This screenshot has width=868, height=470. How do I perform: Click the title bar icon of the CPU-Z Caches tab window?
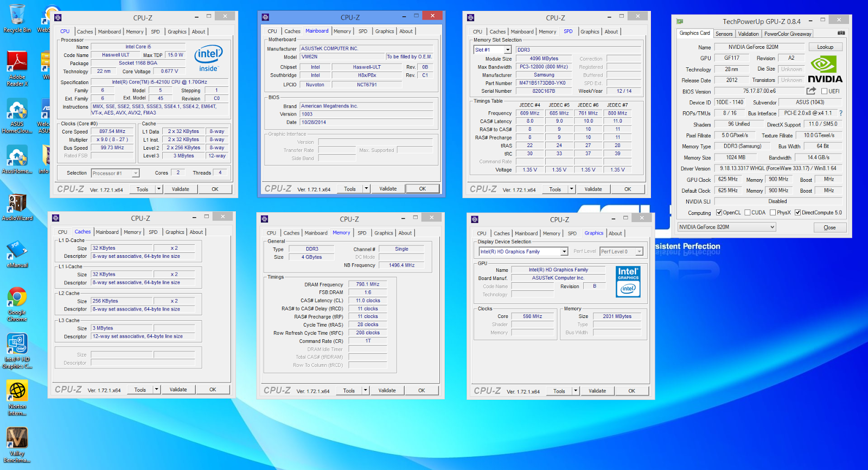55,218
